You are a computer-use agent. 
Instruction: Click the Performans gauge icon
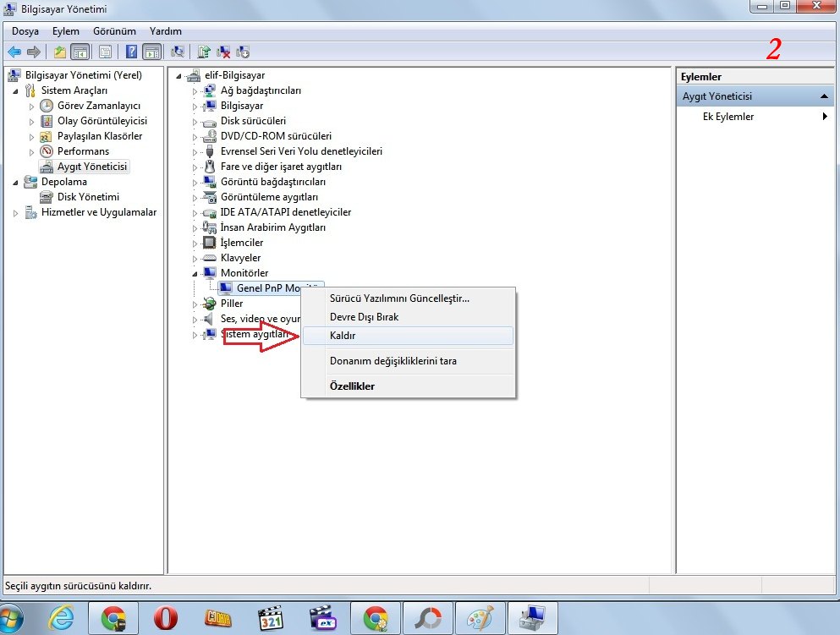coord(47,151)
